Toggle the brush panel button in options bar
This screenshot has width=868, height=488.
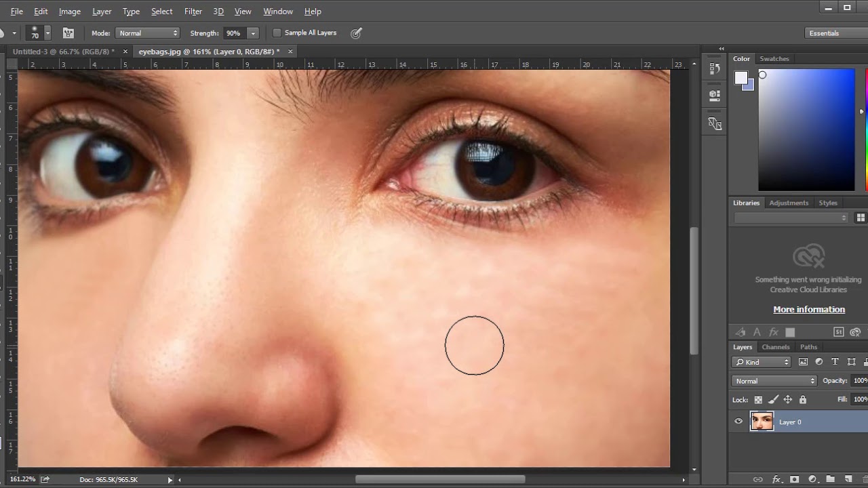68,33
